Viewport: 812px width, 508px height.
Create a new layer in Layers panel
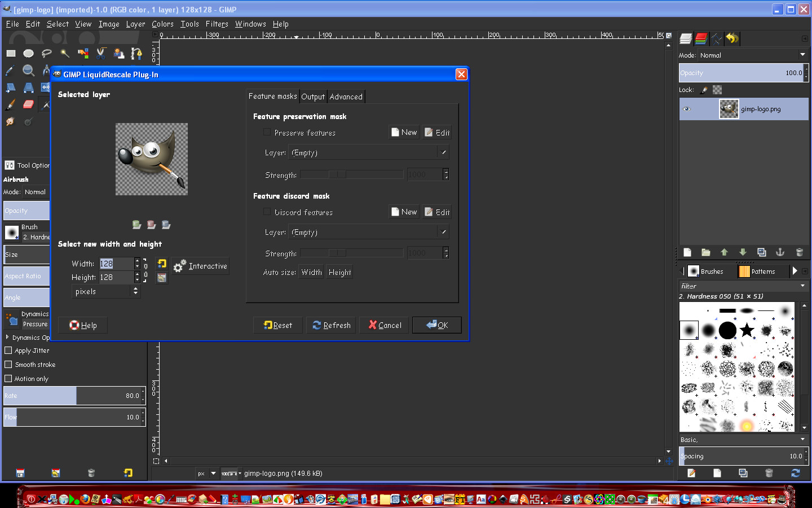click(x=687, y=252)
